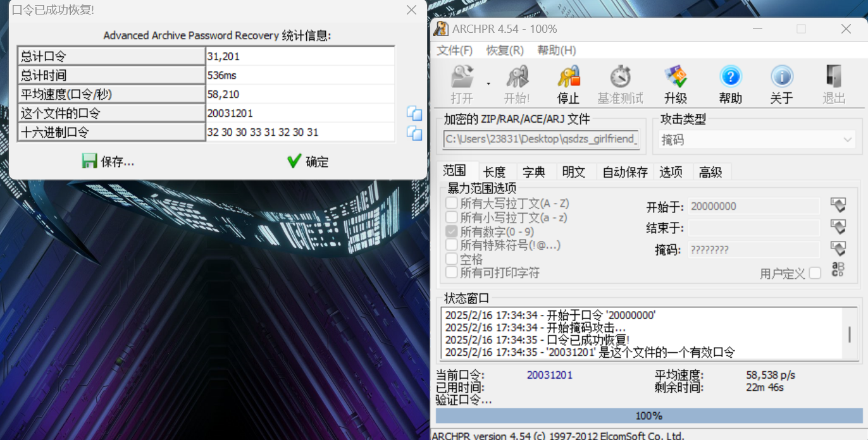Toggle the 空格 checkbox
868x440 pixels.
pos(452,259)
